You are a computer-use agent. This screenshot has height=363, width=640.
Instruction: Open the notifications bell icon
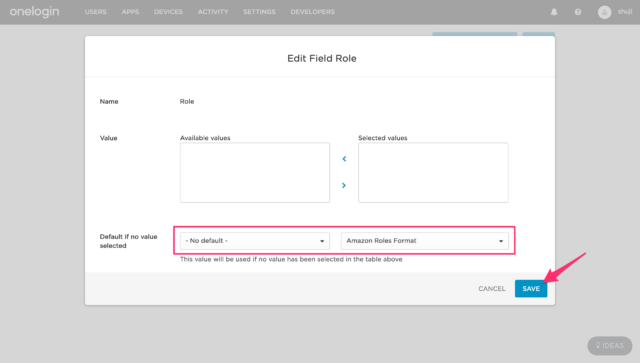point(554,12)
